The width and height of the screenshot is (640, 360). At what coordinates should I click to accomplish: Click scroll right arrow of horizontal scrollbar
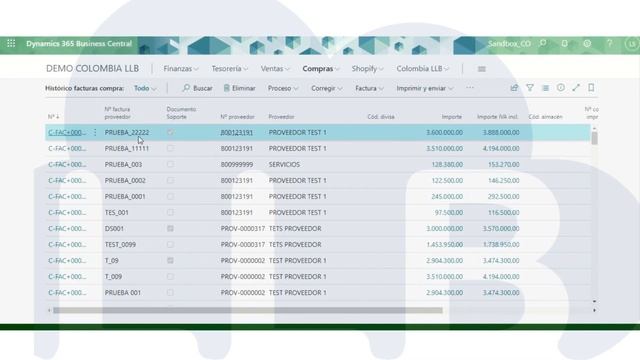click(x=594, y=310)
